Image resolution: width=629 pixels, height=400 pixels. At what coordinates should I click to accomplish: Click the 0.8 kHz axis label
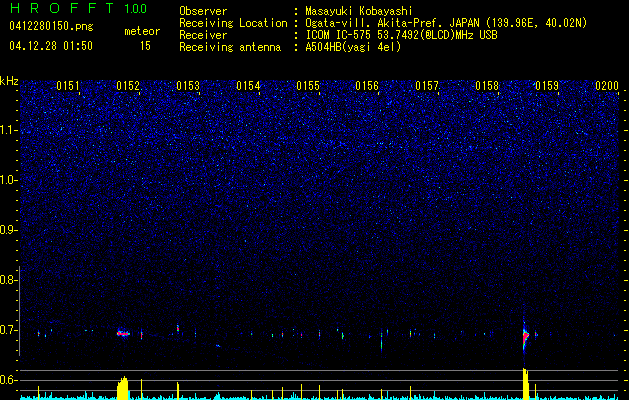click(9, 280)
